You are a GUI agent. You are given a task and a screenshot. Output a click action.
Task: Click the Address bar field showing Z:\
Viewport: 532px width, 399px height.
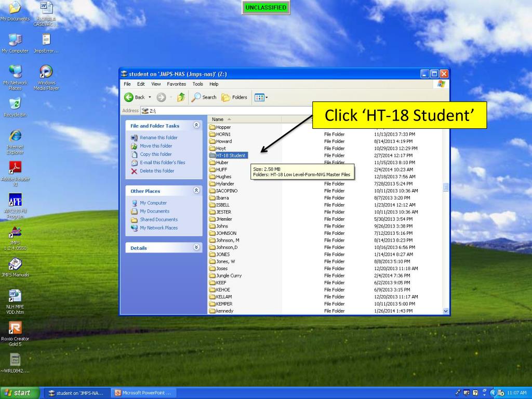[x=228, y=111]
